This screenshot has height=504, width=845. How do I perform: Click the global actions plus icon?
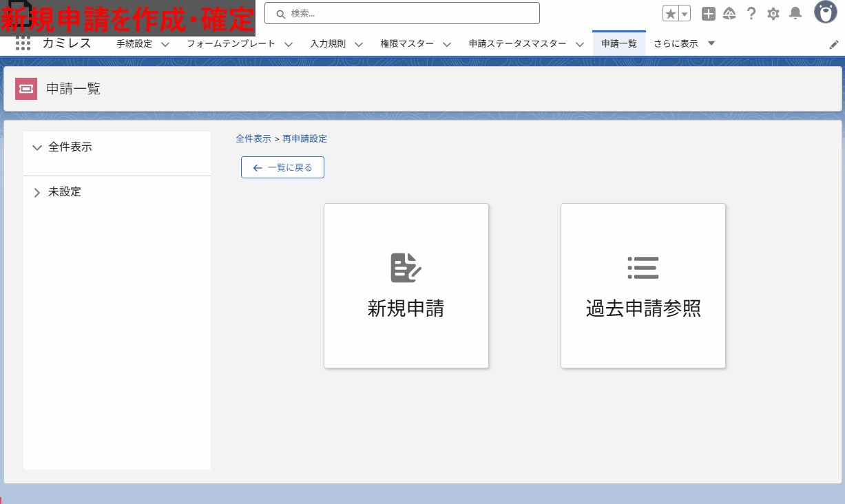[x=708, y=14]
